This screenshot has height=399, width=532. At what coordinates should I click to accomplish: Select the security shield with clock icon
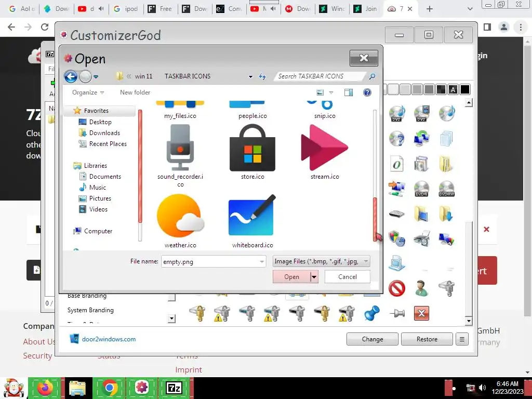tap(396, 238)
